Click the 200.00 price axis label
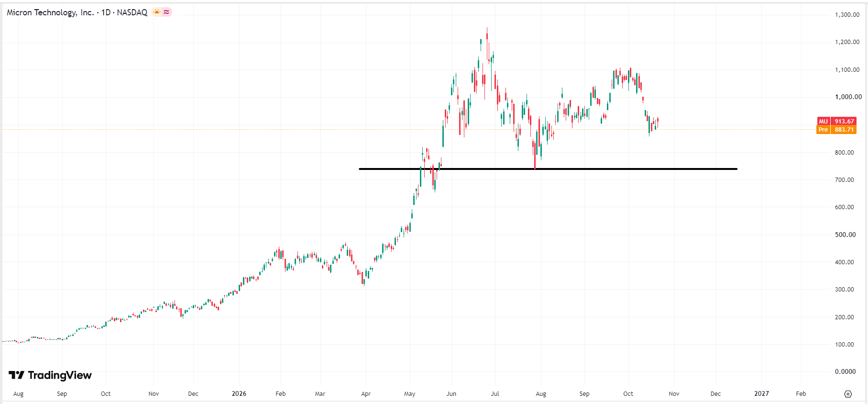Image resolution: width=868 pixels, height=404 pixels. coord(845,317)
